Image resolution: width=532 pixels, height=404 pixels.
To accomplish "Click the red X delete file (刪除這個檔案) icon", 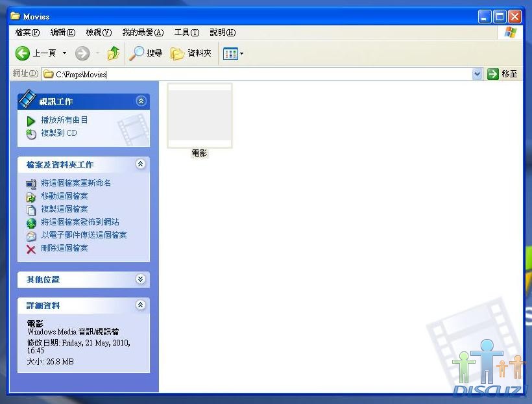I will [x=31, y=249].
